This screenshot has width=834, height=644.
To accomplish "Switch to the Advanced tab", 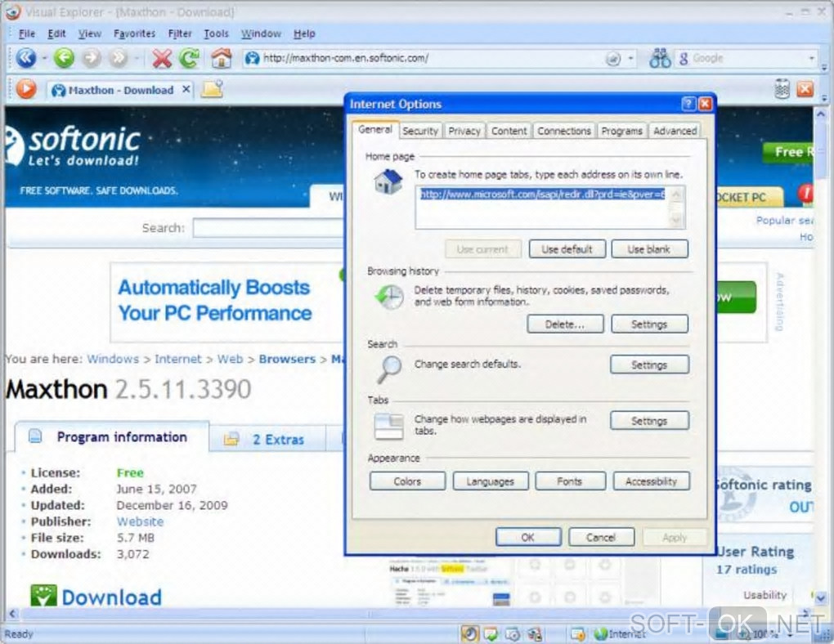I will tap(675, 131).
